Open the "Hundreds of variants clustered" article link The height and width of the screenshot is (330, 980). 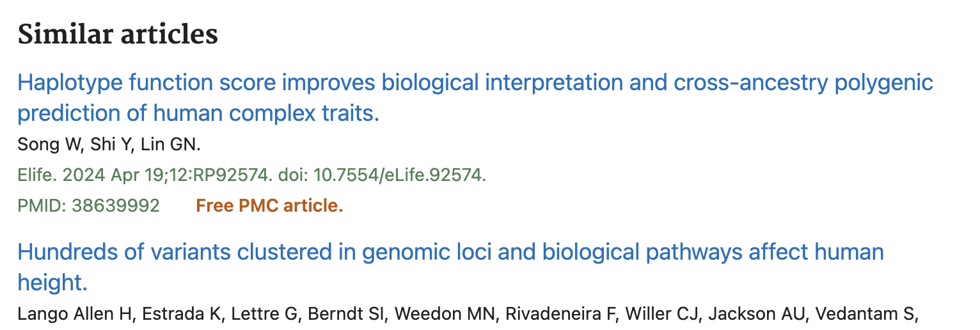click(450, 252)
